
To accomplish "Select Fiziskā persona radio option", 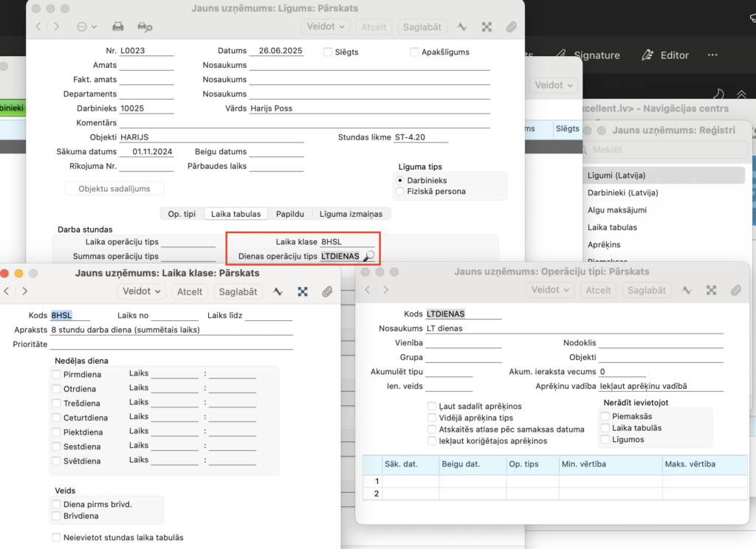I will [399, 191].
